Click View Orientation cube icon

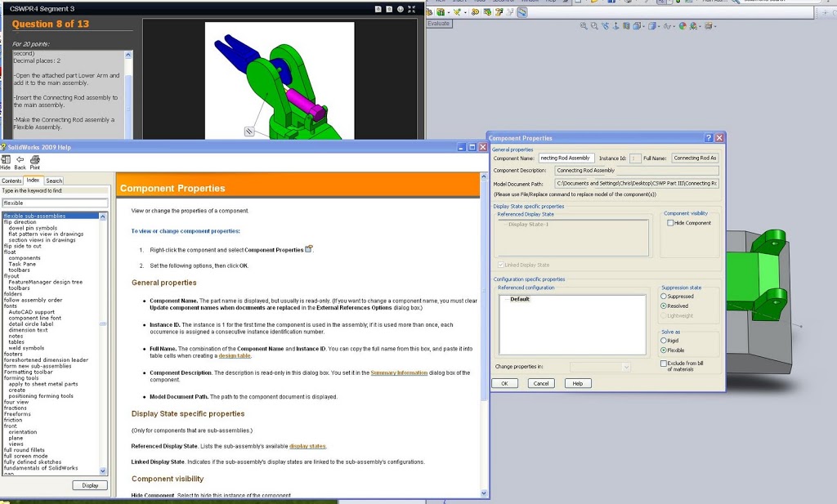tap(637, 25)
